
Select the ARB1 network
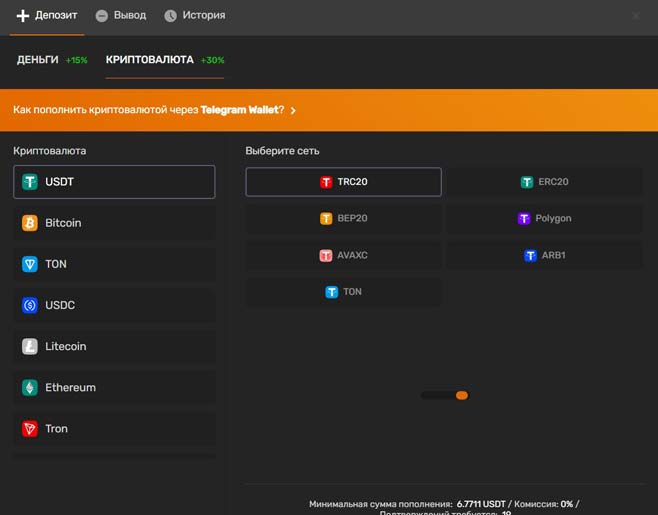tap(543, 255)
